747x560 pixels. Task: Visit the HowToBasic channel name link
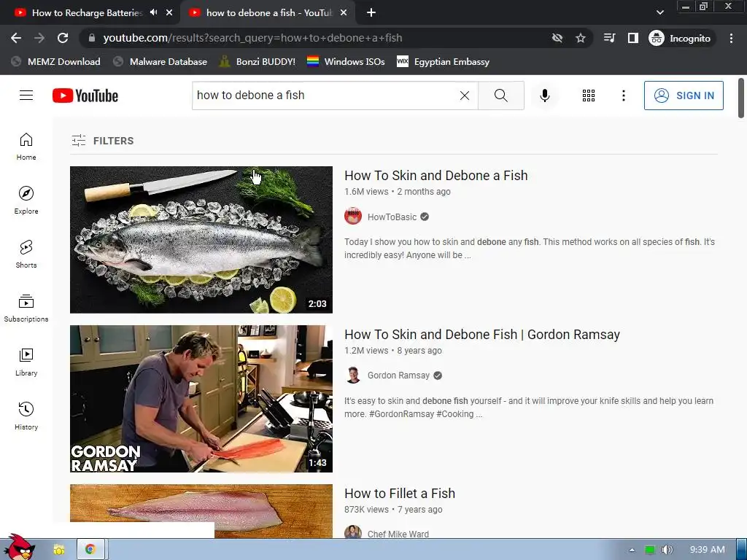point(392,217)
